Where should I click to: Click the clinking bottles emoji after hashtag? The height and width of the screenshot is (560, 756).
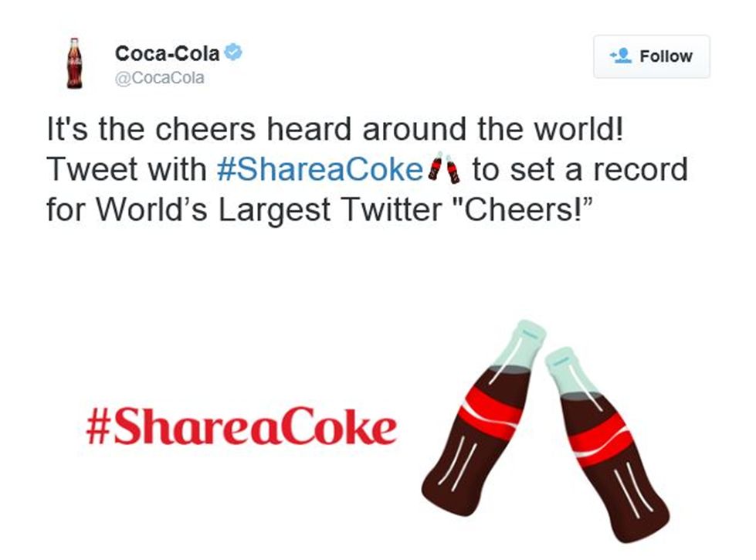click(x=443, y=168)
